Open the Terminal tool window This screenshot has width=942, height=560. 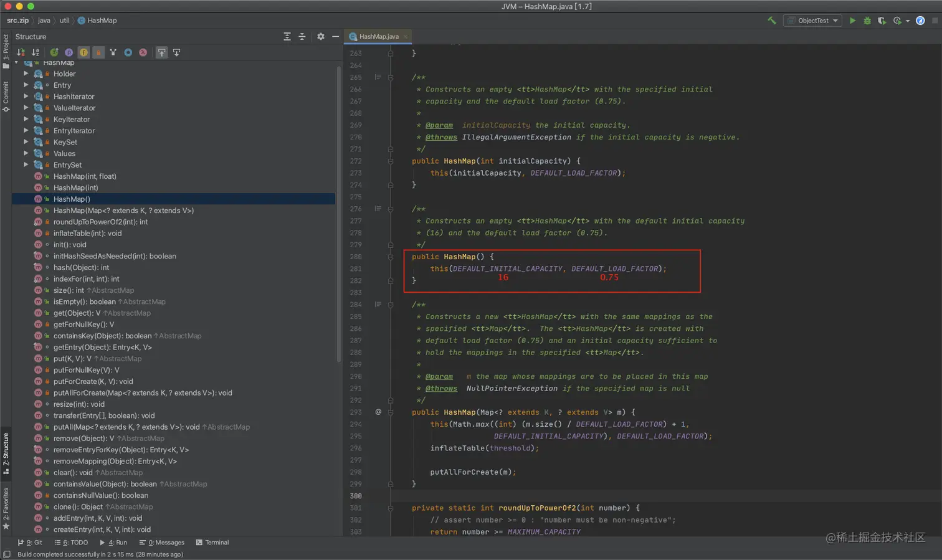coord(212,543)
